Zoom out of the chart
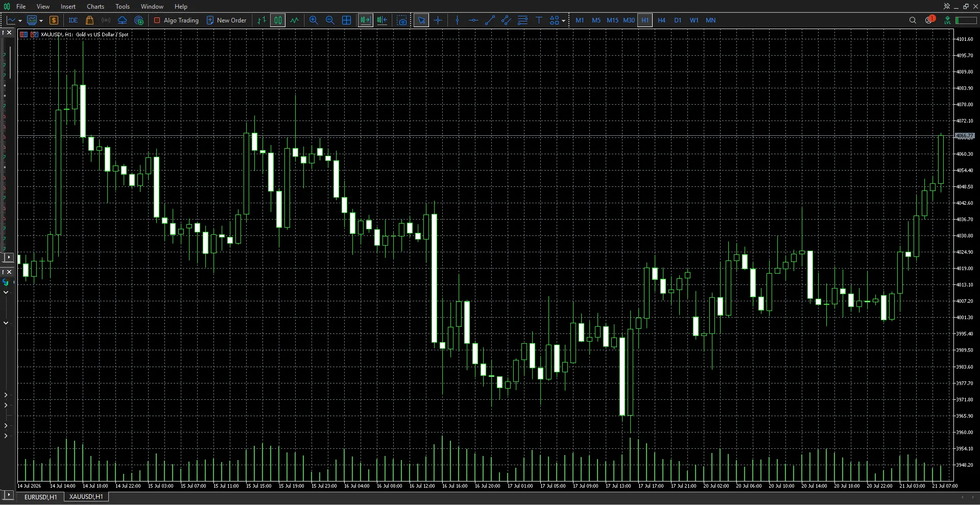980x505 pixels. (330, 20)
